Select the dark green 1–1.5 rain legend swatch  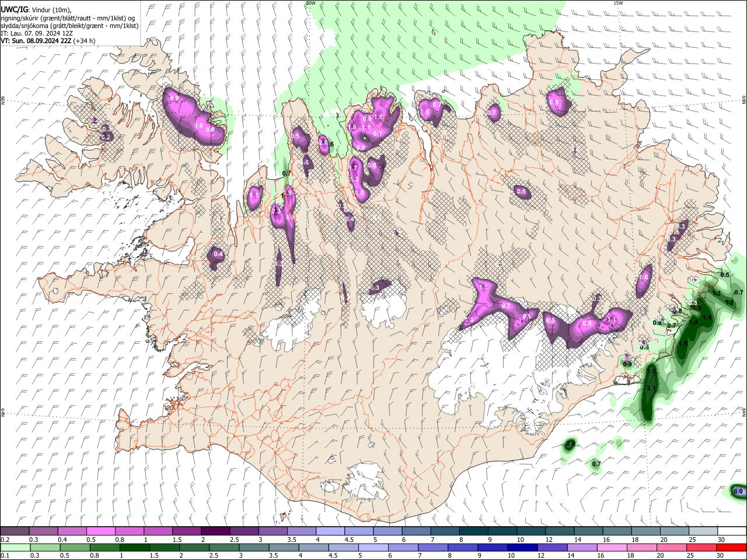pyautogui.click(x=134, y=547)
